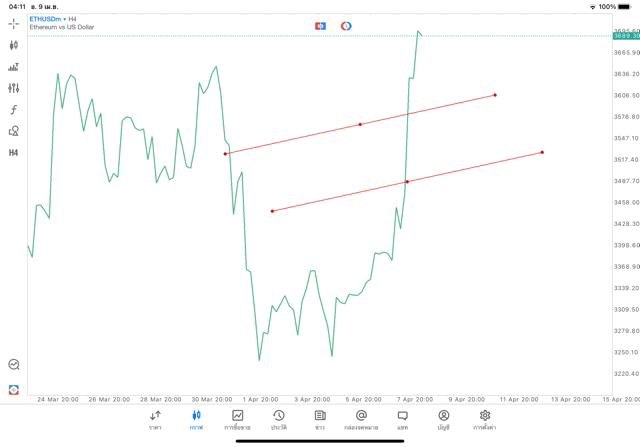Open the ข่าว (News) tab

click(x=319, y=419)
